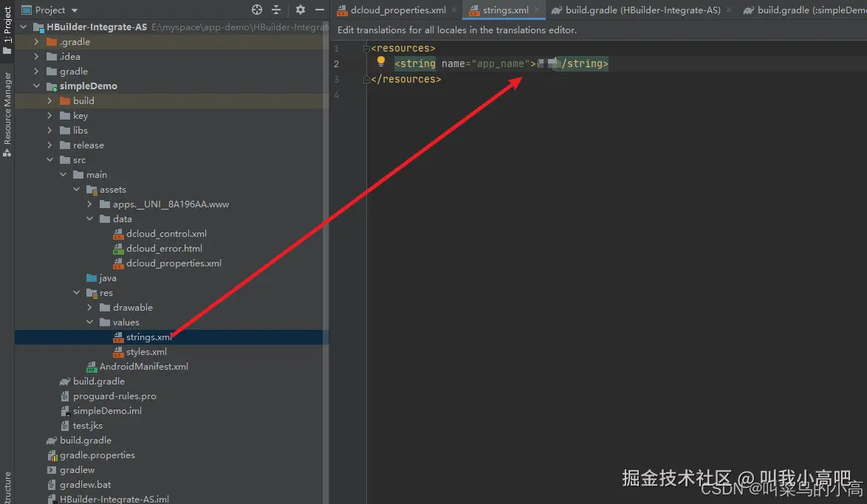This screenshot has width=867, height=504.
Task: Select simpleDemo's build.gradle file
Action: (99, 382)
